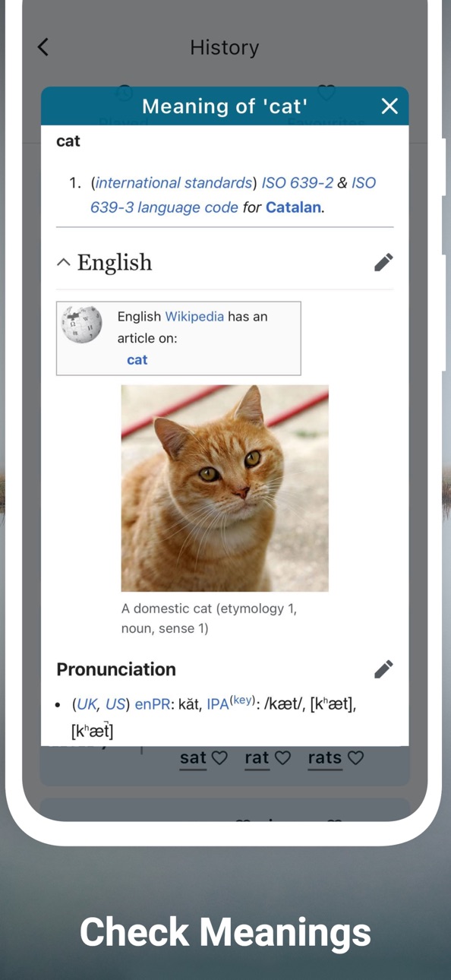The image size is (451, 980).
Task: Edit the English section via pencil icon
Action: tap(383, 262)
